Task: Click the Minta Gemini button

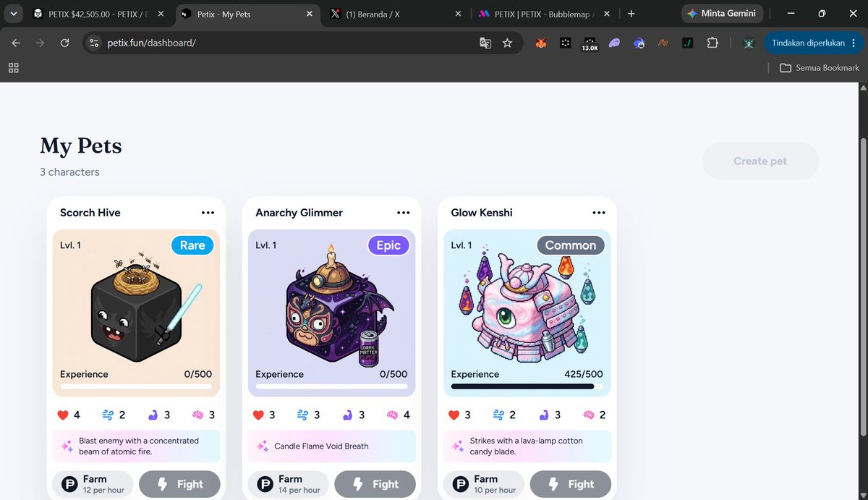Action: pyautogui.click(x=722, y=14)
